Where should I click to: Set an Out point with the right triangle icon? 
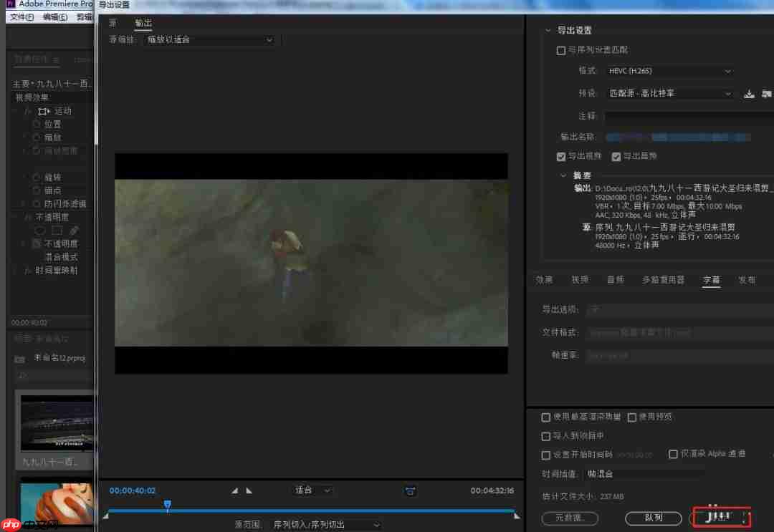pos(248,490)
